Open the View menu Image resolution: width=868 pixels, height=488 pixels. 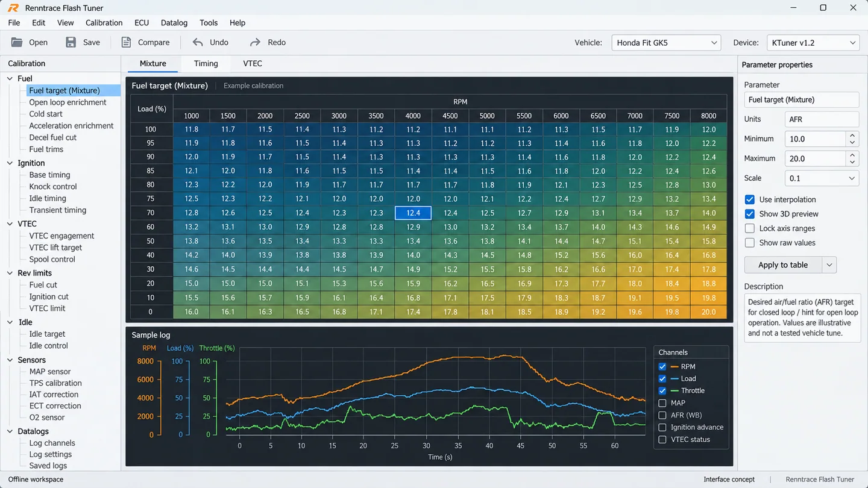pyautogui.click(x=65, y=22)
